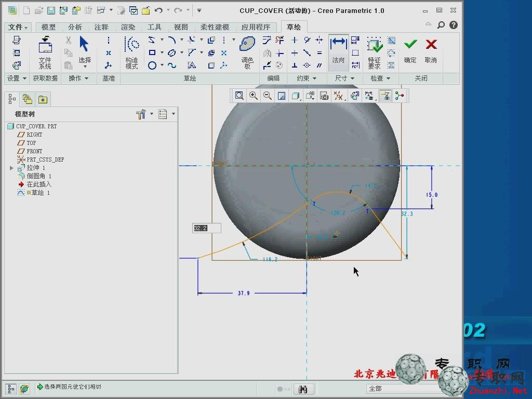
Task: Switch to the Model Tree navigator tab
Action: pyautogui.click(x=12, y=99)
